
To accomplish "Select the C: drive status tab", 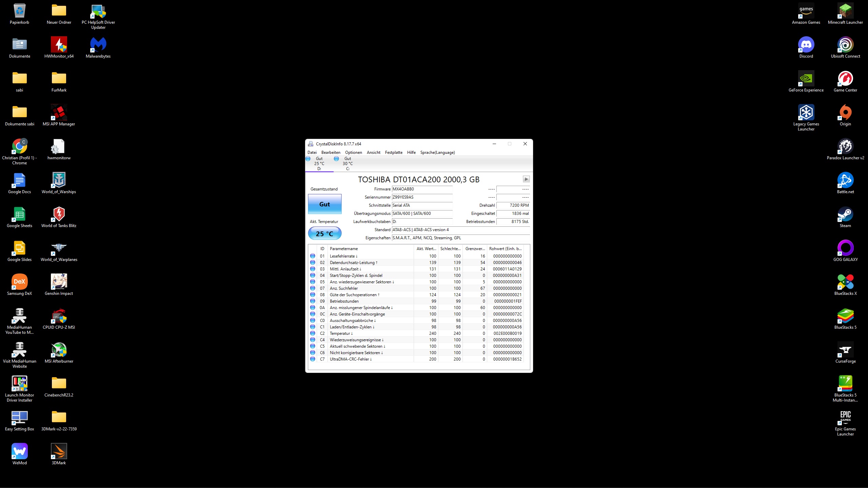I will pyautogui.click(x=348, y=163).
